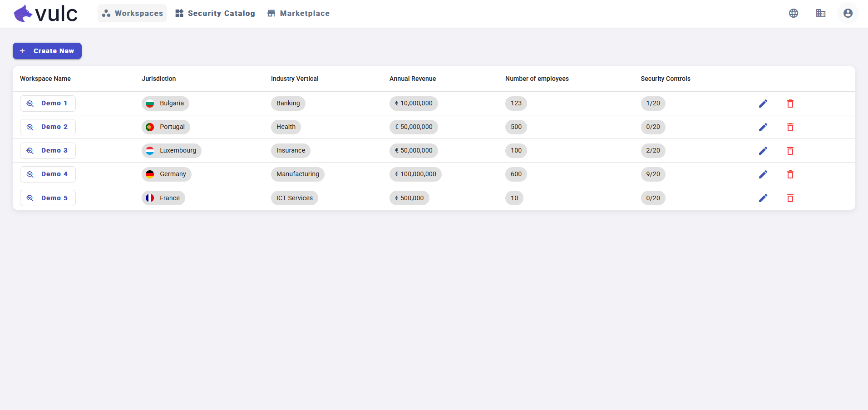Delete the Demo 1 workspace row
868x410 pixels.
790,104
